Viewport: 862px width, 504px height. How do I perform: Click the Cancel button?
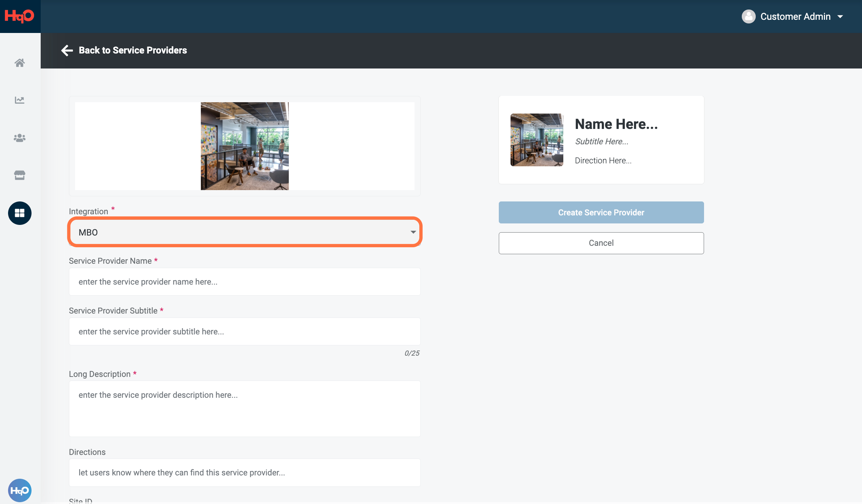coord(601,243)
